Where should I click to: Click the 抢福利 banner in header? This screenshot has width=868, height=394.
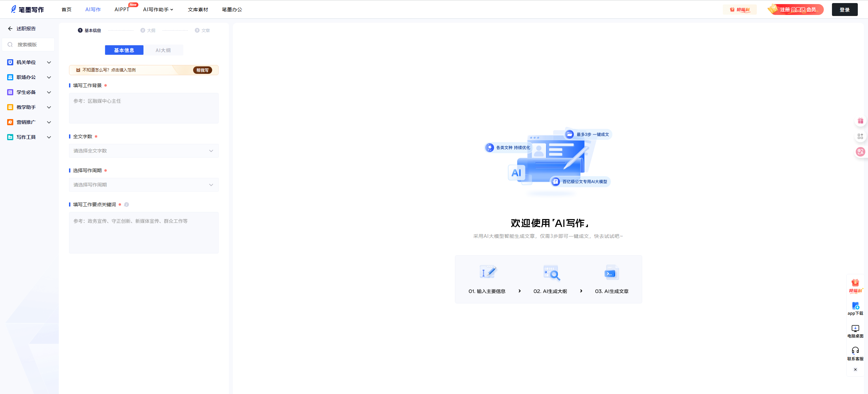point(740,10)
